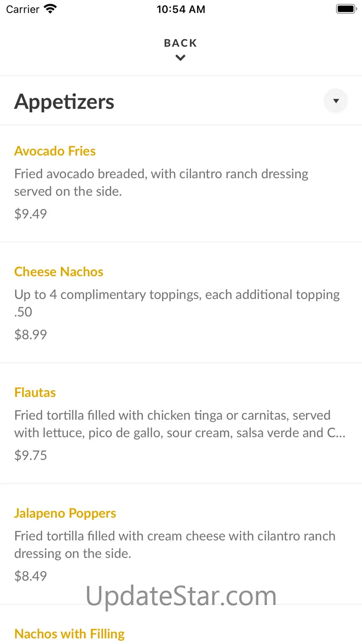
Task: Tap the Wi-Fi status icon
Action: coord(50,9)
